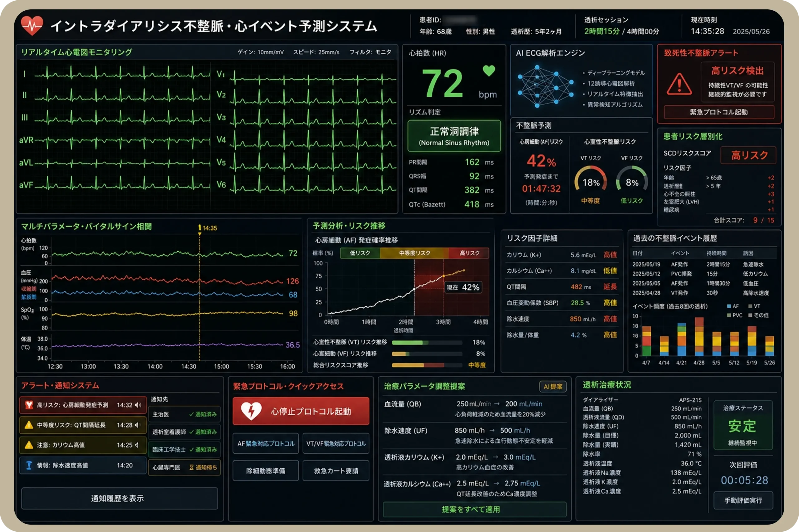Click speaker icon on the 14:25 potassium alert
The height and width of the screenshot is (532, 799).
click(x=136, y=445)
